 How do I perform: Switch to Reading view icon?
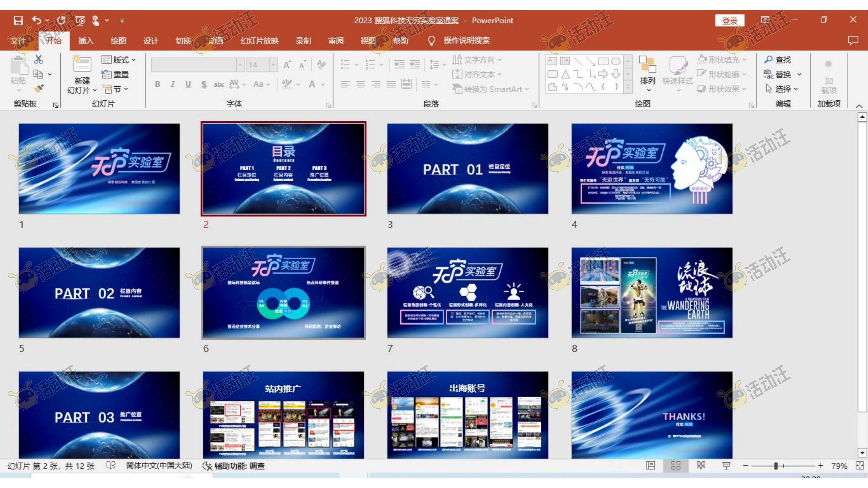(701, 466)
